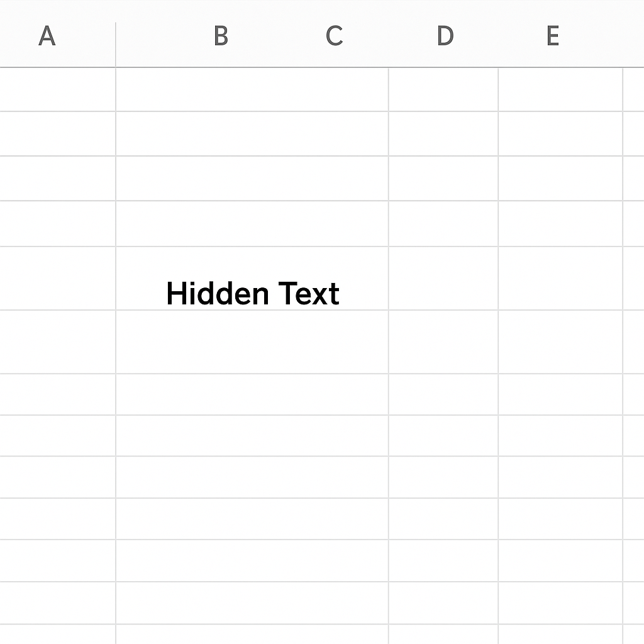Select the column D cell just above the "Hidden Text" row
644x644 pixels.
pos(443,223)
